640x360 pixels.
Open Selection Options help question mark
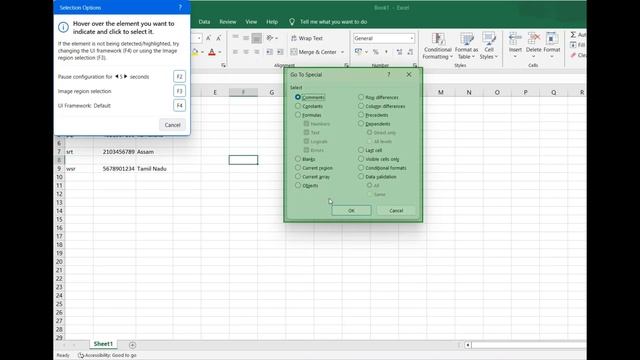pyautogui.click(x=180, y=7)
